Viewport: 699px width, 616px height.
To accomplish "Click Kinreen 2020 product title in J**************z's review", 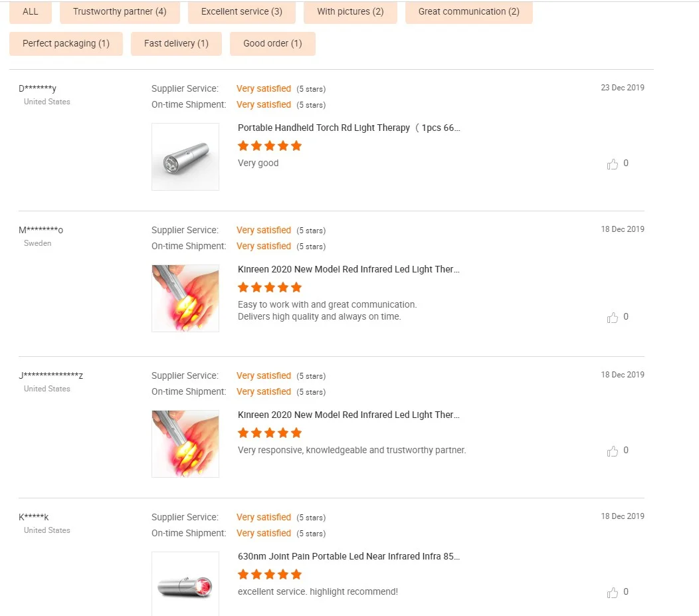I will click(x=349, y=415).
